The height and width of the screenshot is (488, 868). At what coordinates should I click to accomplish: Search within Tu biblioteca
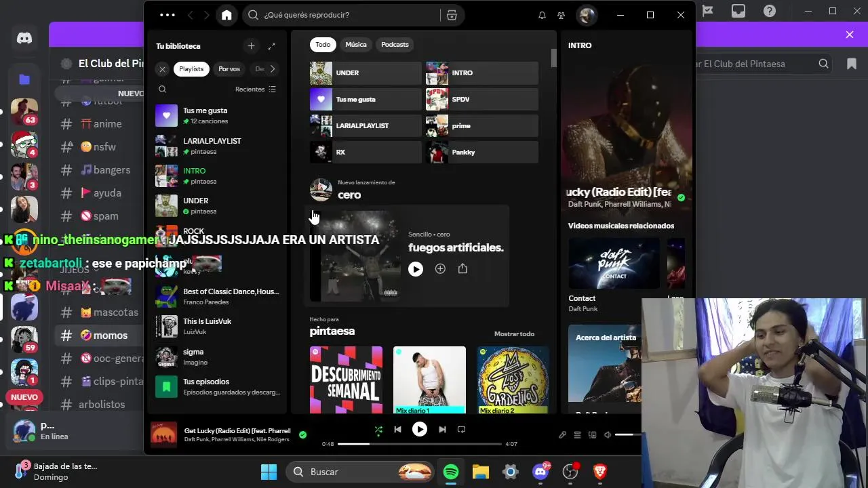(162, 89)
